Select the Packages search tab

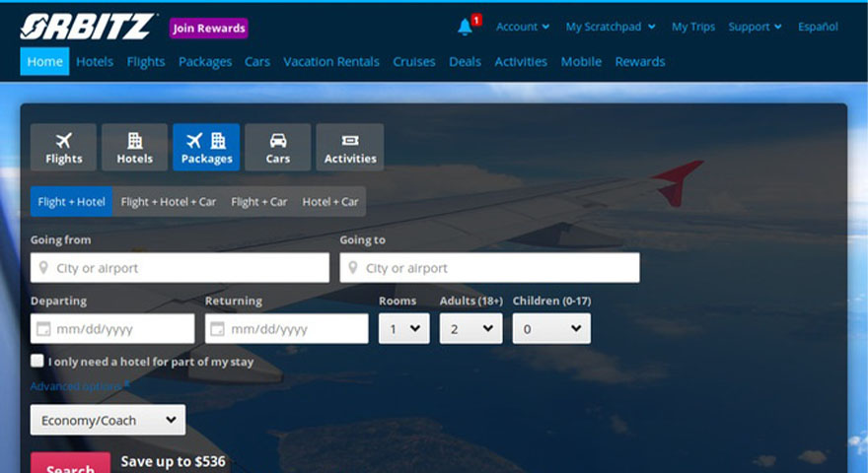click(x=206, y=147)
